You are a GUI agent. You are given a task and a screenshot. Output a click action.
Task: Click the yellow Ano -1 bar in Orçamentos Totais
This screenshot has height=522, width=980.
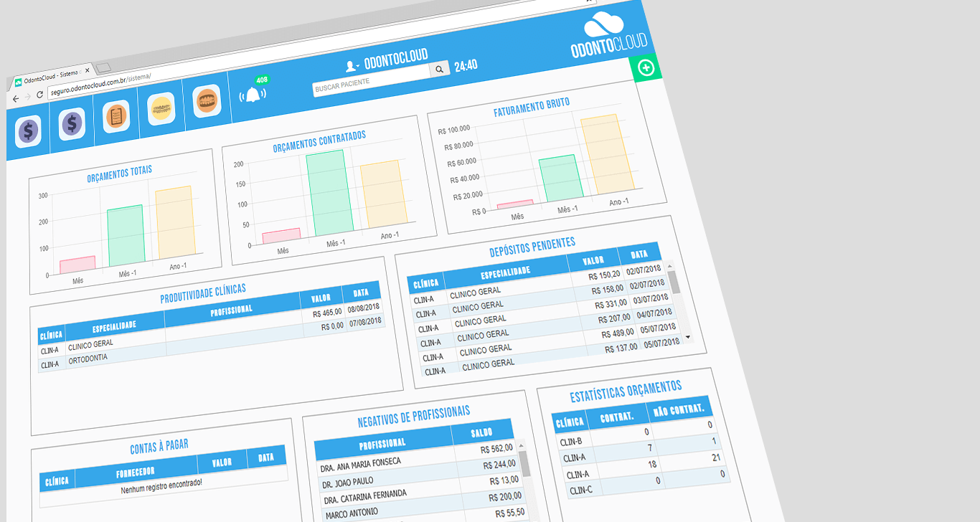pyautogui.click(x=175, y=221)
